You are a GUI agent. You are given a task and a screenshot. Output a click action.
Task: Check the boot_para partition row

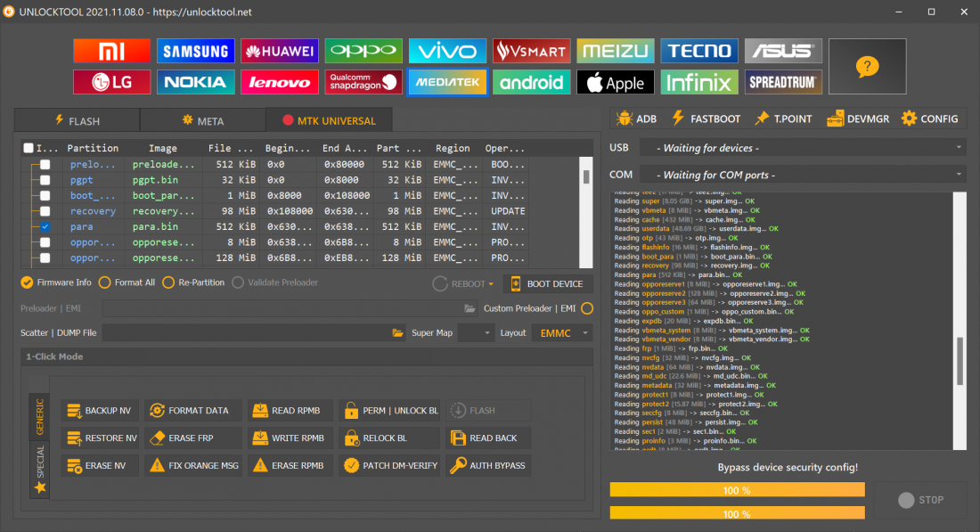(45, 196)
